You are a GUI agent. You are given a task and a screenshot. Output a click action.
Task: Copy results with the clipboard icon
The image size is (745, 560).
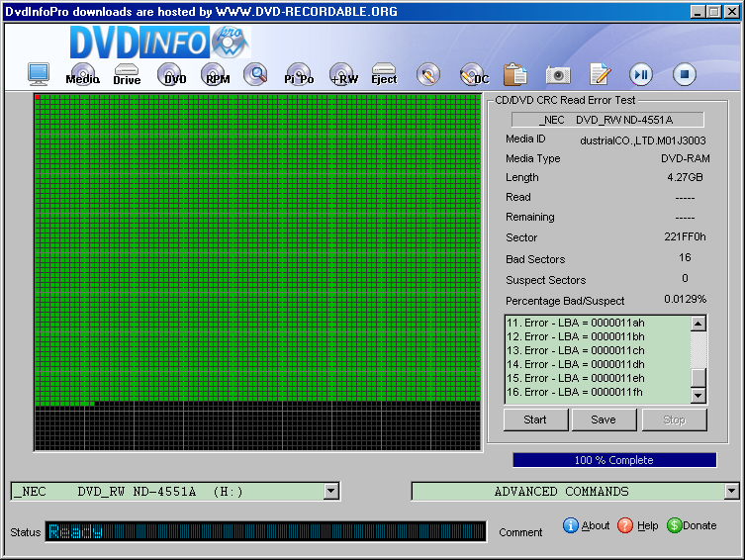pos(515,74)
